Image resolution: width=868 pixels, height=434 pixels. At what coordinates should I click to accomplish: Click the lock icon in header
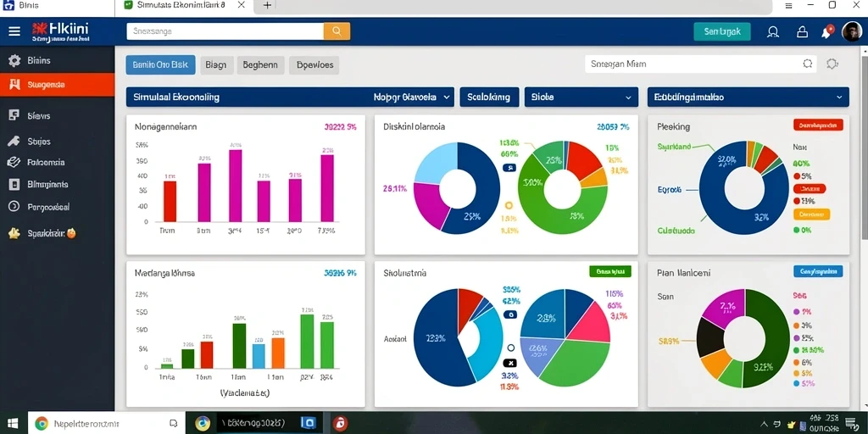pyautogui.click(x=802, y=32)
